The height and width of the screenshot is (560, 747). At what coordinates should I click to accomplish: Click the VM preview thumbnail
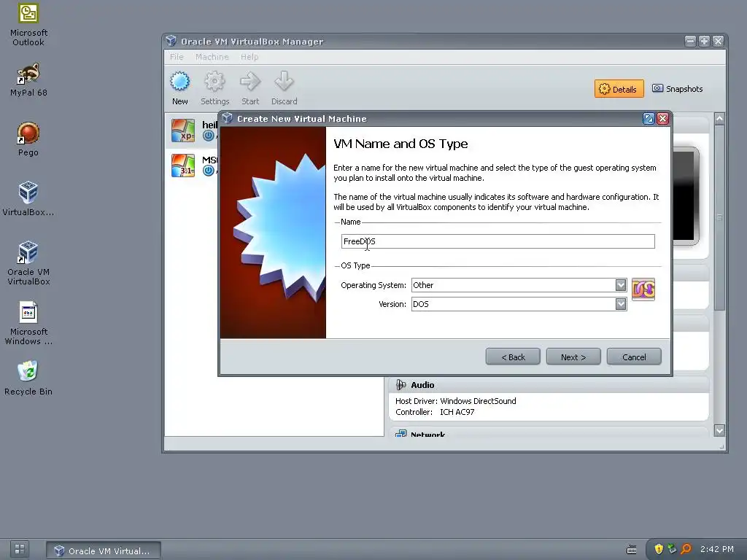tap(686, 195)
